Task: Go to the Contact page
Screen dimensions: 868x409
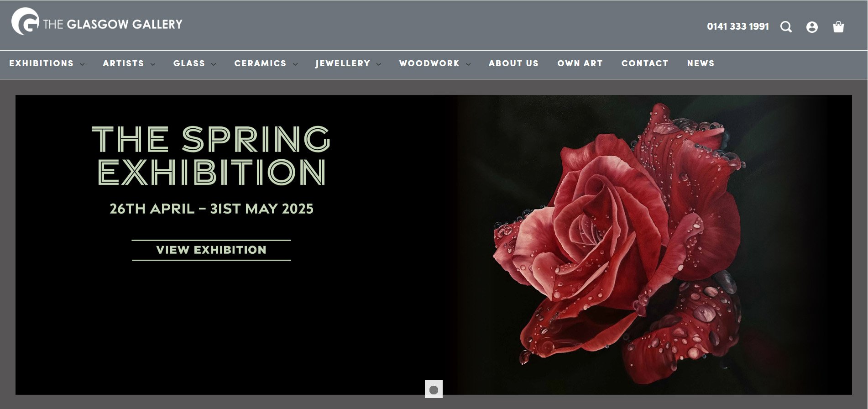Action: point(645,63)
